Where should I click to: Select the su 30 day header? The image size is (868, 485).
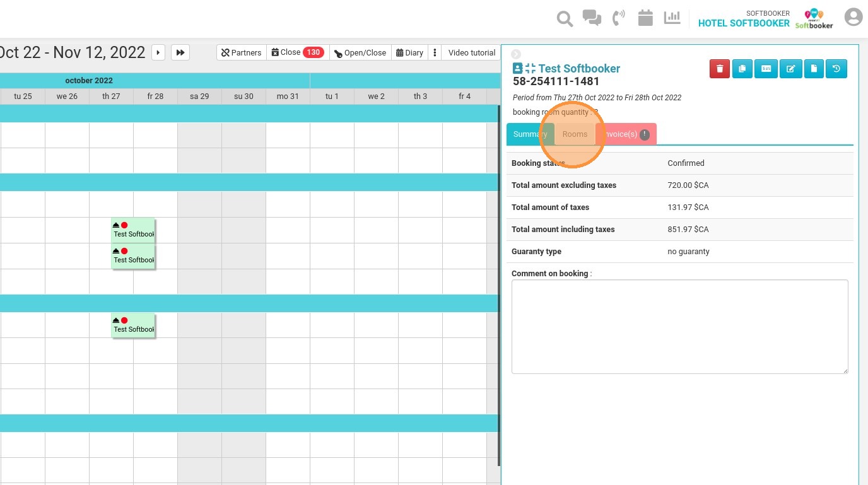[x=243, y=96]
